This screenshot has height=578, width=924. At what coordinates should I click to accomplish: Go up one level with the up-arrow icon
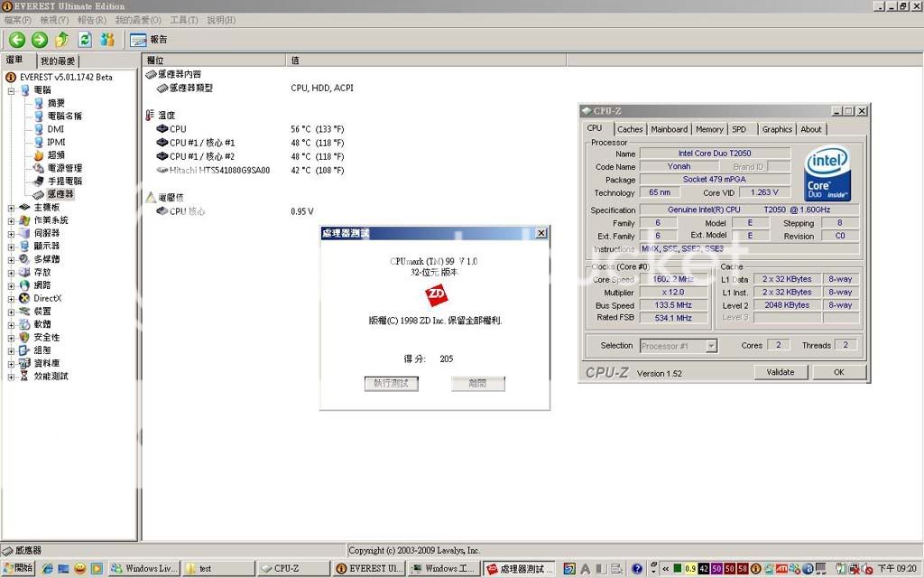(62, 40)
